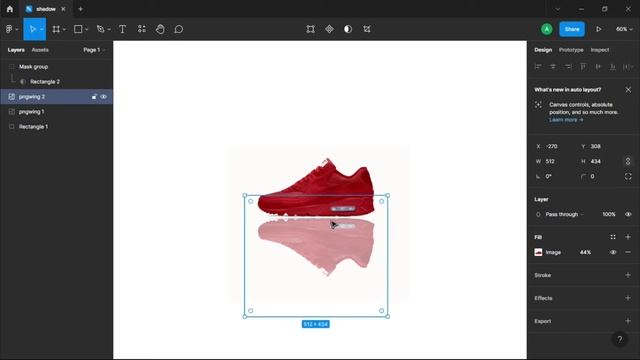
Task: Toggle visibility of pngwing 2 layer
Action: coord(104,97)
